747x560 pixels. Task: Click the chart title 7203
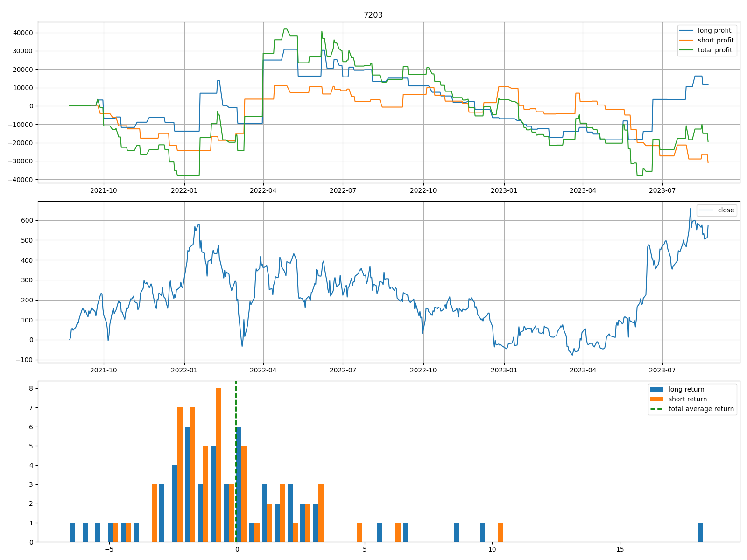(x=373, y=15)
